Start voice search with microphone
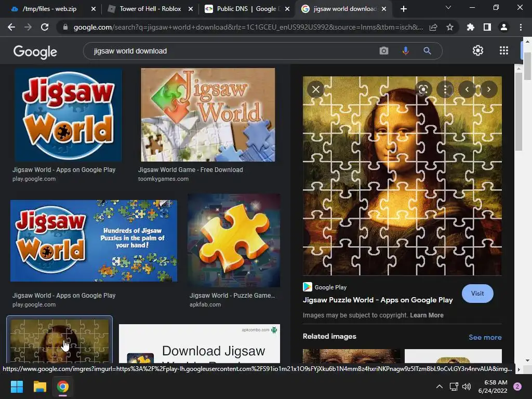This screenshot has width=532, height=399. 405,51
